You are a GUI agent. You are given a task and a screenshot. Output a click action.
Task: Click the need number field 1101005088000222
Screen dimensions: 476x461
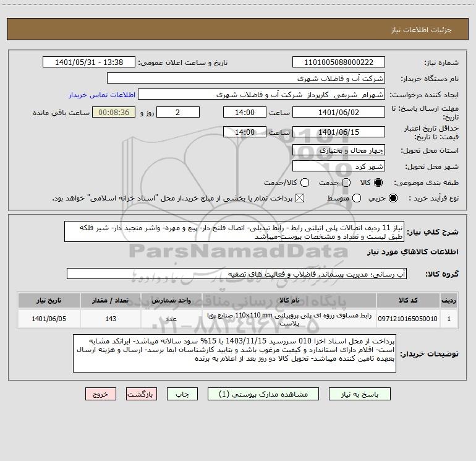(339, 62)
